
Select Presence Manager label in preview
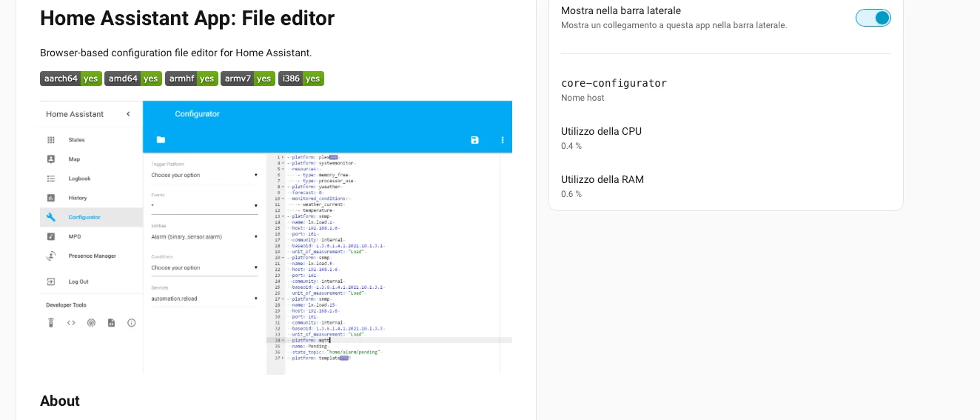click(93, 256)
